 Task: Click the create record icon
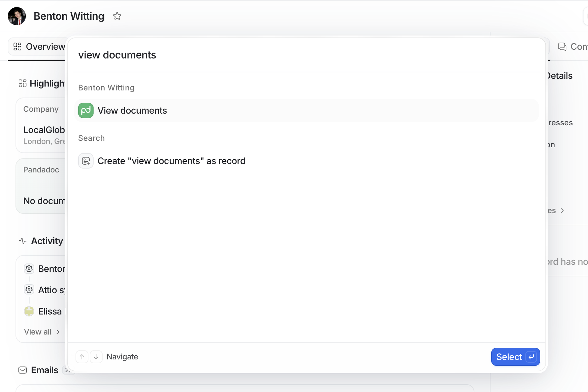[x=86, y=161]
